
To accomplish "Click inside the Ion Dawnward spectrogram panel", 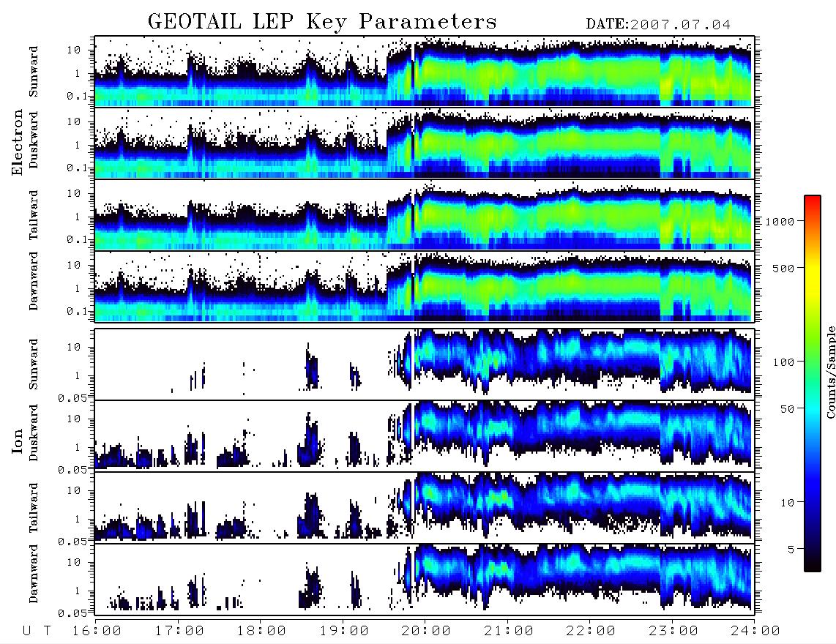I will point(425,578).
